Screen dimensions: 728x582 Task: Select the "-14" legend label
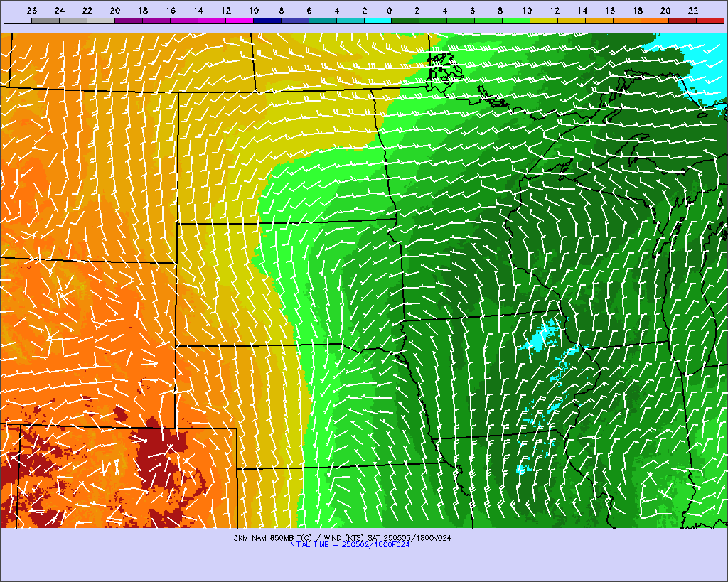pyautogui.click(x=195, y=10)
